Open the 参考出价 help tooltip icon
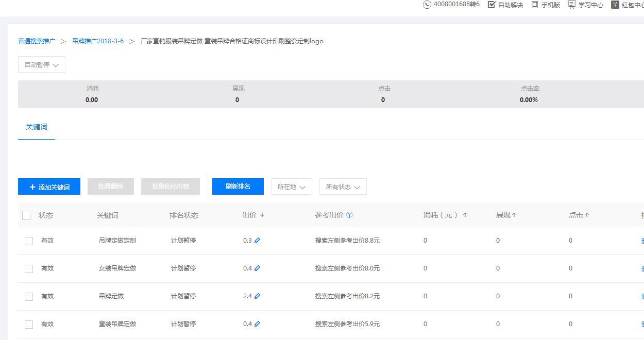The width and height of the screenshot is (644, 340). (x=350, y=215)
